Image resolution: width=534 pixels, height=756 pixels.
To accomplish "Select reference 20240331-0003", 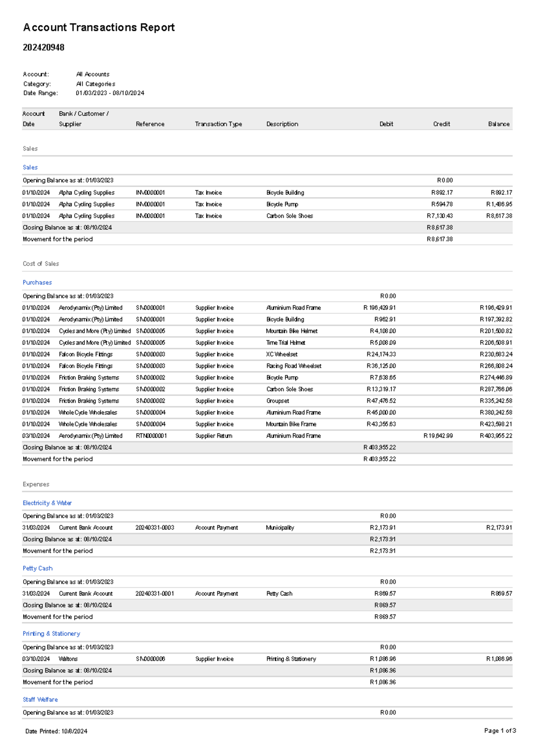I will pyautogui.click(x=155, y=528).
